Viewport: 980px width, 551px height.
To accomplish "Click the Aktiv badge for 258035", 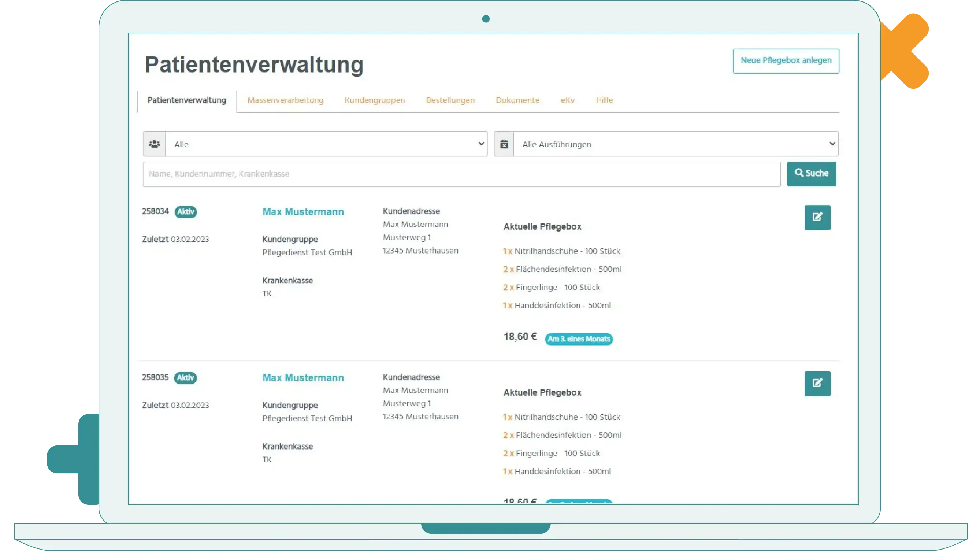I will [185, 377].
